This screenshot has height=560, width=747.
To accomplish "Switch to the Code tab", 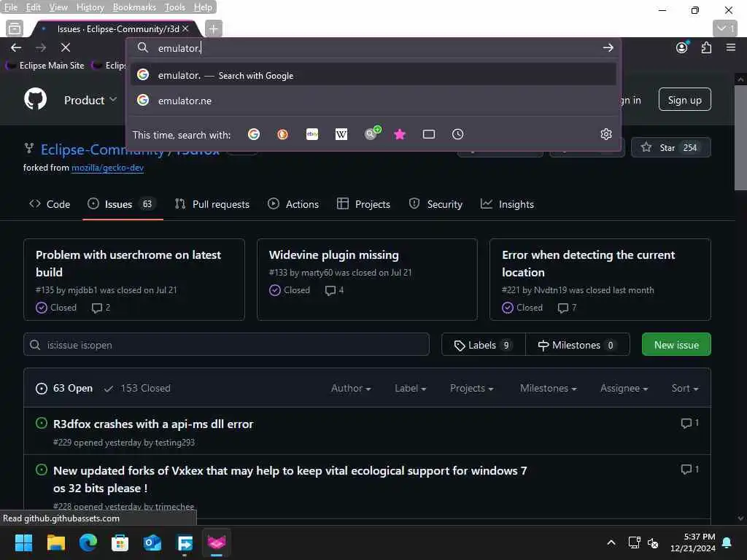I will tap(50, 204).
